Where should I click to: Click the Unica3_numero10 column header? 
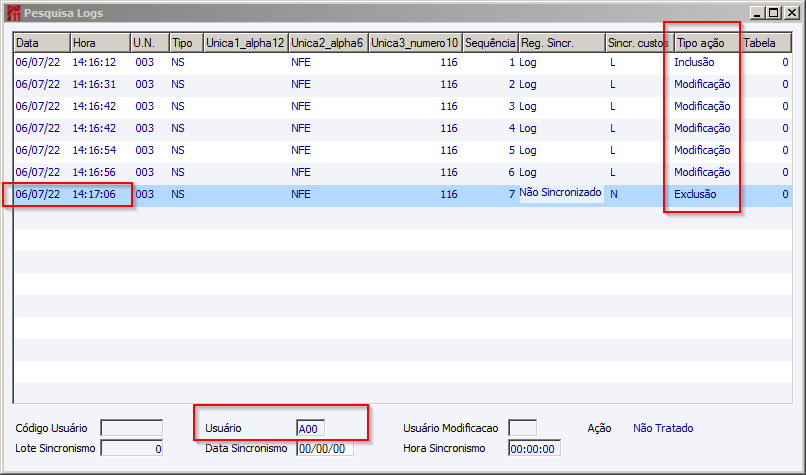point(415,43)
